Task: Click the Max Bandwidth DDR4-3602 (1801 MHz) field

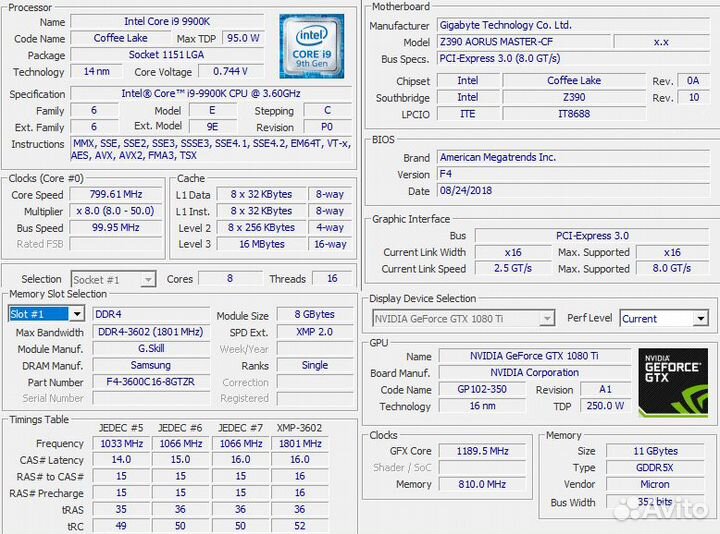Action: [x=151, y=332]
